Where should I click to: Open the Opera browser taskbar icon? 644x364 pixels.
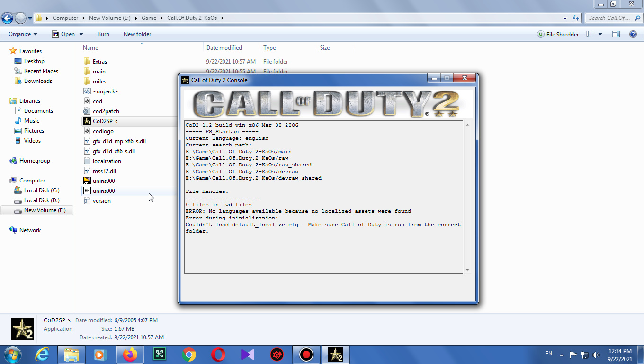[x=218, y=355]
